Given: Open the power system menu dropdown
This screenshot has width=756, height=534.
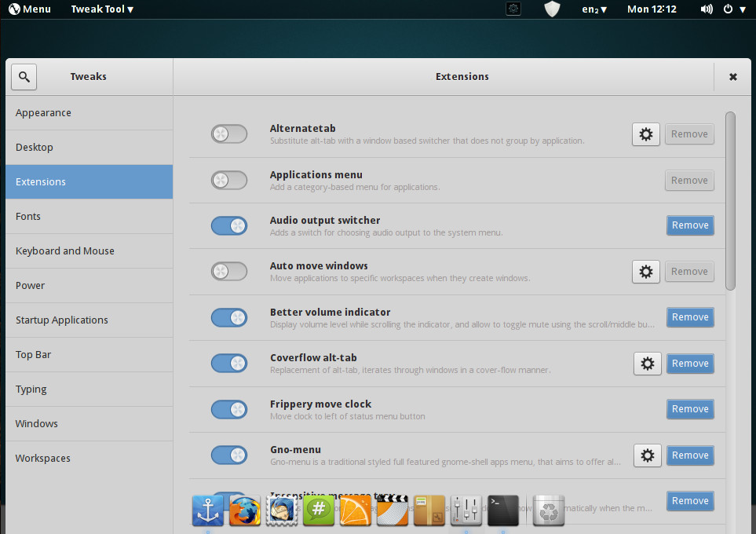Looking at the screenshot, I should tap(733, 9).
